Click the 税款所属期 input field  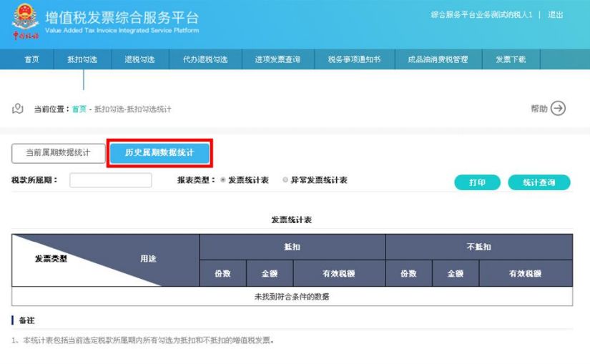[110, 180]
